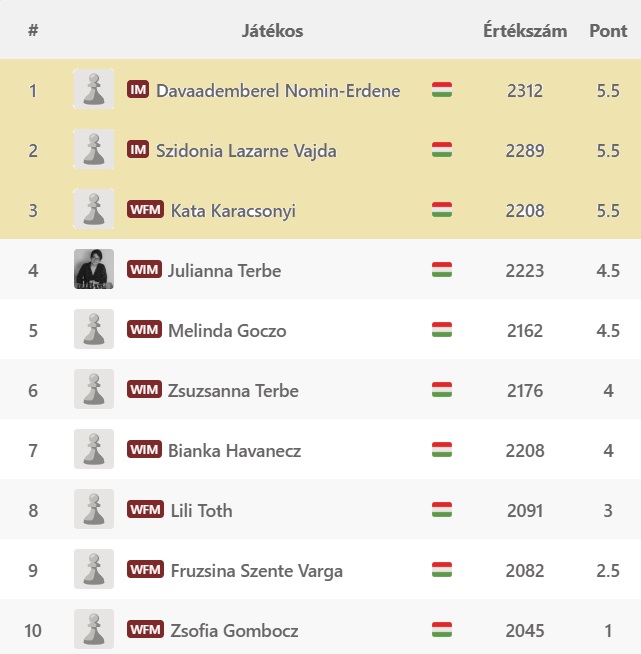This screenshot has height=654, width=641.
Task: Open Szidonia Lazarne Vajda's player profile
Action: click(246, 150)
